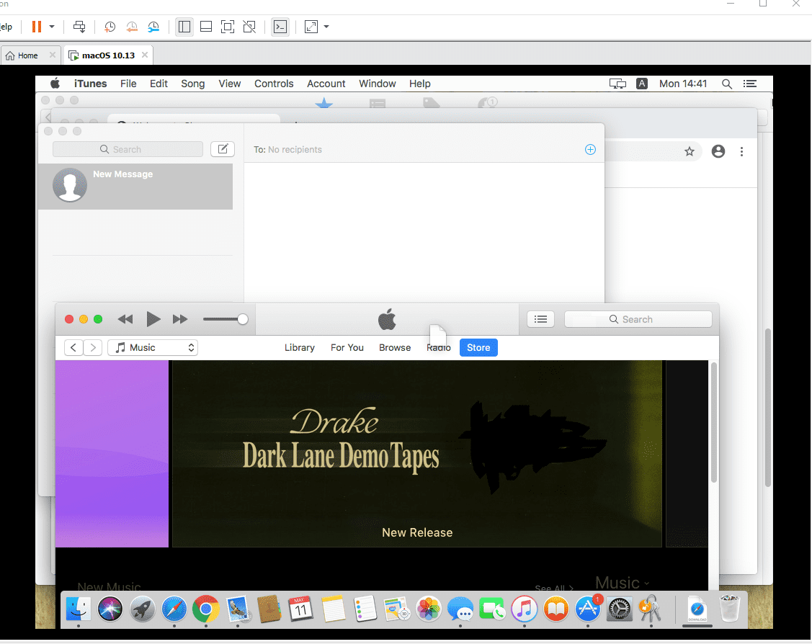Click the iTunes volume slider knob
This screenshot has height=644, width=812.
(x=243, y=319)
